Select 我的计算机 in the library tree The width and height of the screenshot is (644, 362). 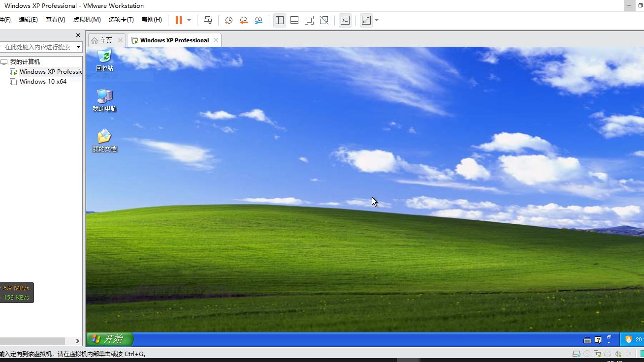[25, 62]
